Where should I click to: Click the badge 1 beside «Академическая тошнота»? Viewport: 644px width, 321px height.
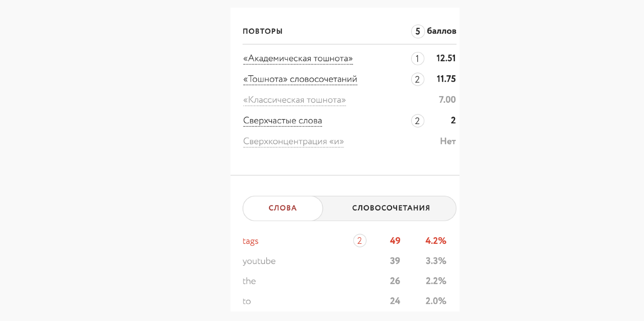pyautogui.click(x=417, y=59)
